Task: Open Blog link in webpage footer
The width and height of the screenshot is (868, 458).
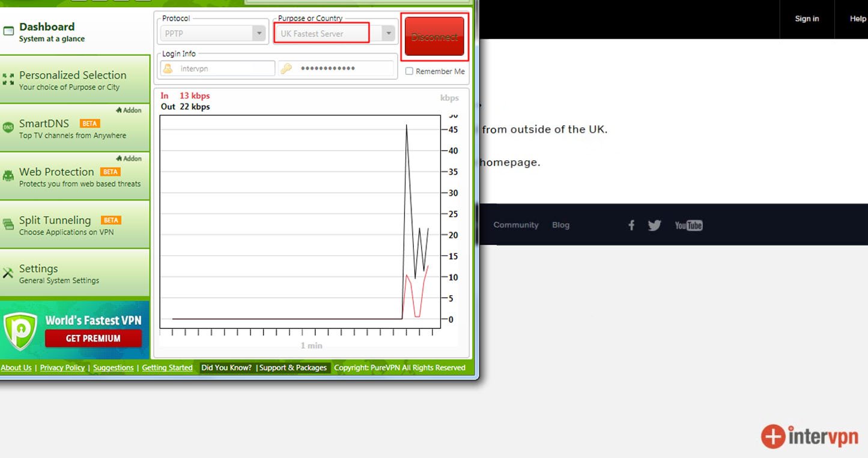Action: [x=560, y=225]
